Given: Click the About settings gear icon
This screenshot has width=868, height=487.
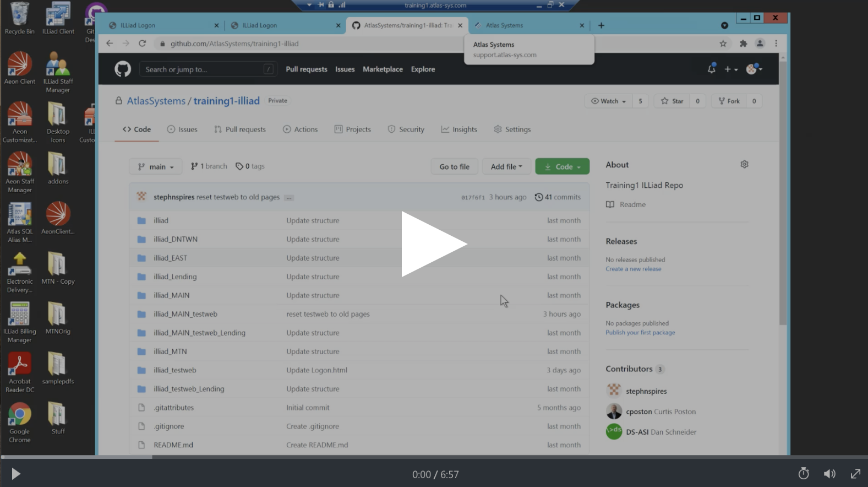Looking at the screenshot, I should point(744,164).
